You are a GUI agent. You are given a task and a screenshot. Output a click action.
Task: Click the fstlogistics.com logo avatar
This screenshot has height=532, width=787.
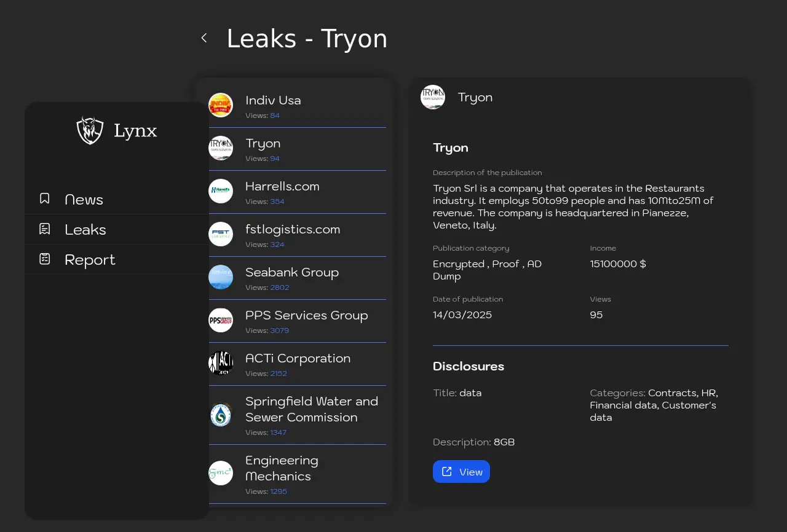click(221, 234)
